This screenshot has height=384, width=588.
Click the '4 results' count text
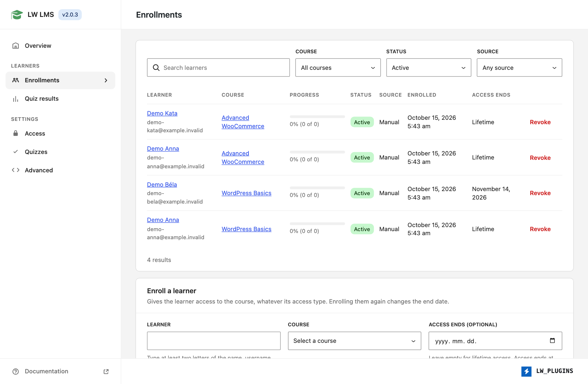pyautogui.click(x=159, y=260)
